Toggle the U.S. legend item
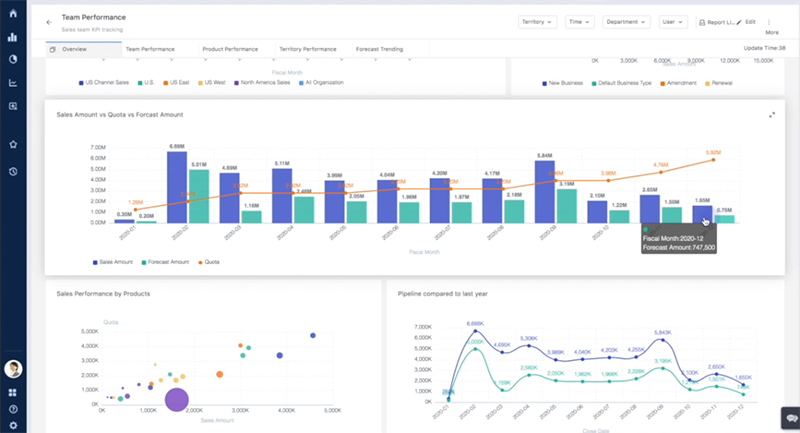800x433 pixels. [x=146, y=83]
